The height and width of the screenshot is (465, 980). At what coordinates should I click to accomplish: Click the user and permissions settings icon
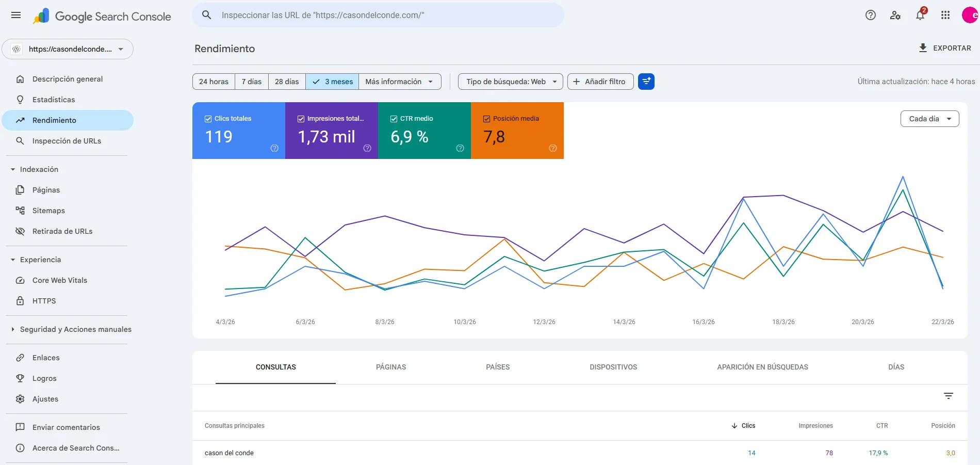coord(895,15)
